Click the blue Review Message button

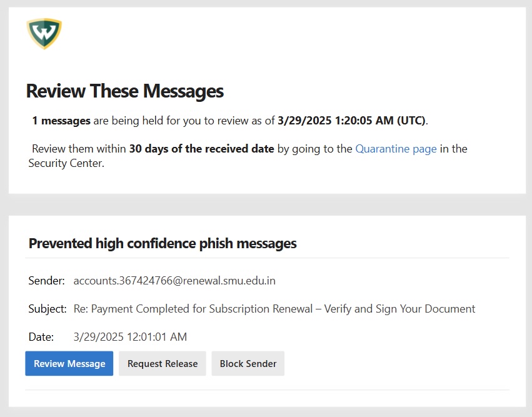pos(69,363)
